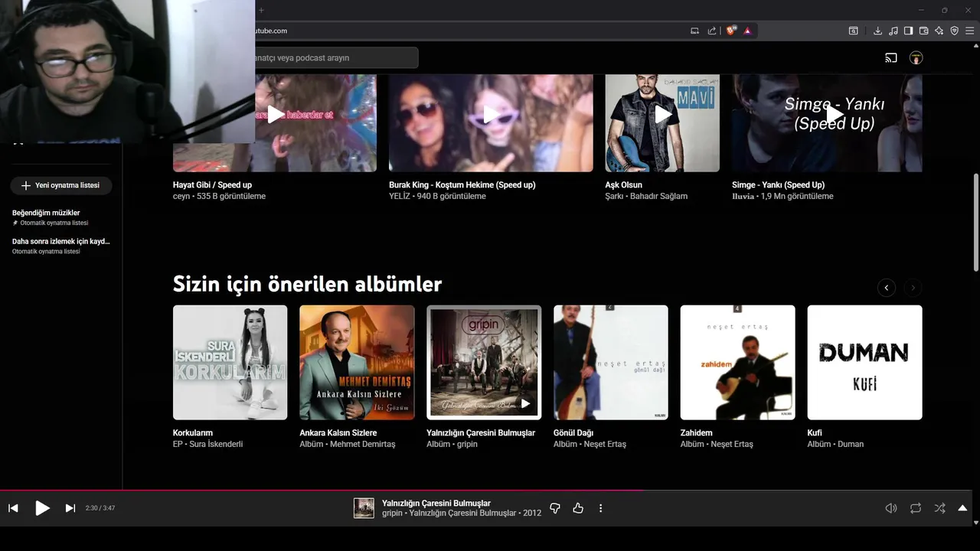Click now playing album art thumbnail
The image size is (980, 551).
[364, 508]
